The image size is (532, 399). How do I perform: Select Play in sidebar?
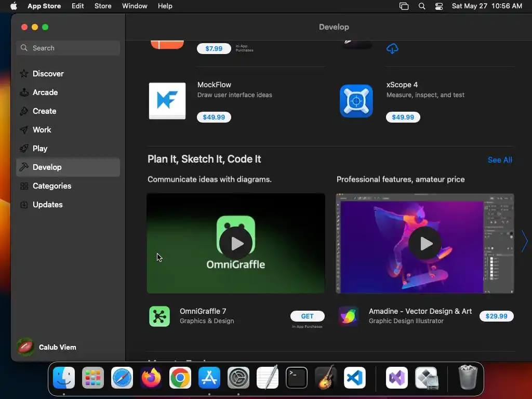(x=68, y=149)
